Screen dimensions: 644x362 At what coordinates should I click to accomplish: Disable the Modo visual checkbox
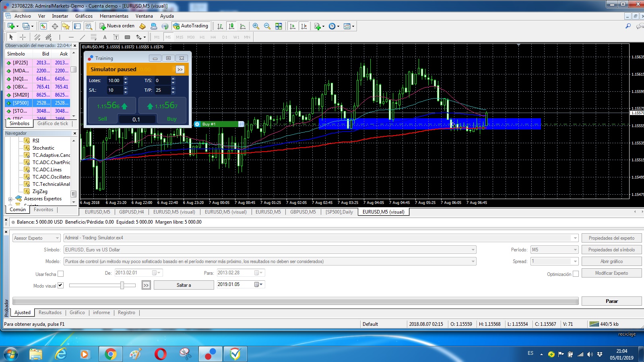[60, 286]
